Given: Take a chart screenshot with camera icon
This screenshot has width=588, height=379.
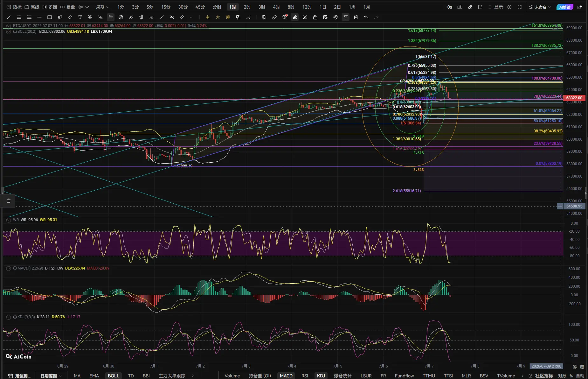Looking at the screenshot, I should pyautogui.click(x=460, y=7).
